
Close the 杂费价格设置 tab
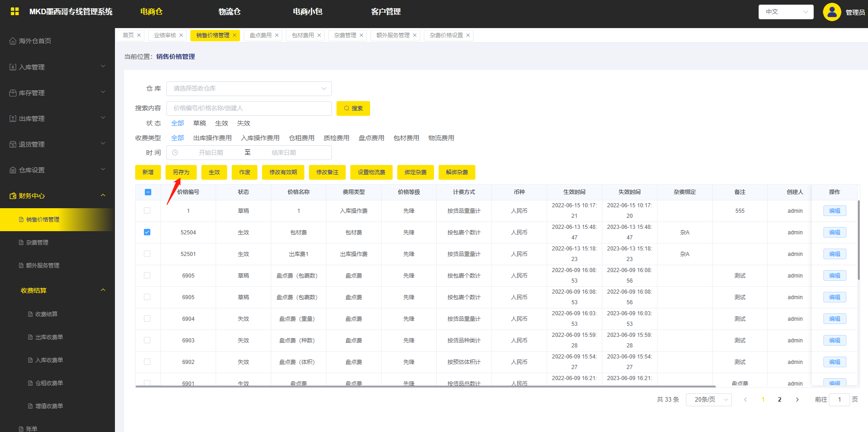pyautogui.click(x=468, y=35)
